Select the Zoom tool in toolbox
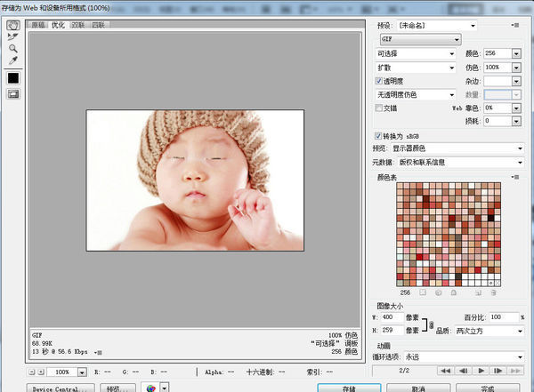534x392 pixels. pyautogui.click(x=14, y=49)
